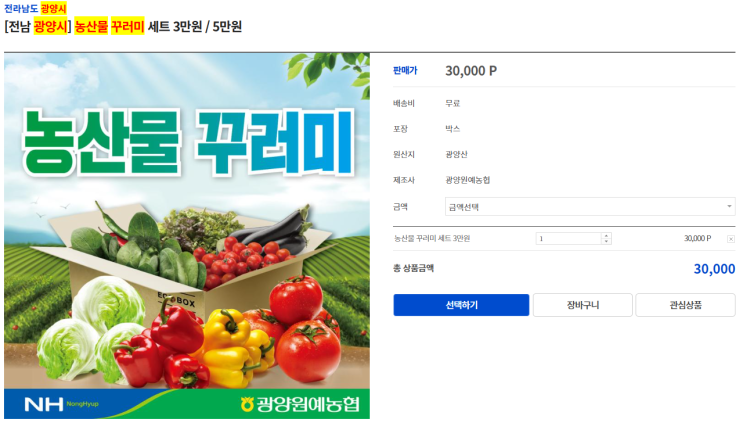
Task: Increase quantity with the up arrow
Action: [606, 236]
